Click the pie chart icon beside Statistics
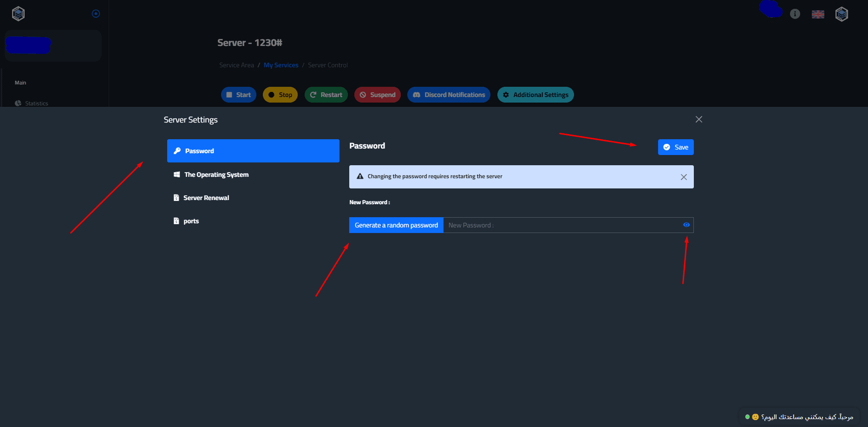The height and width of the screenshot is (427, 868). 18,103
